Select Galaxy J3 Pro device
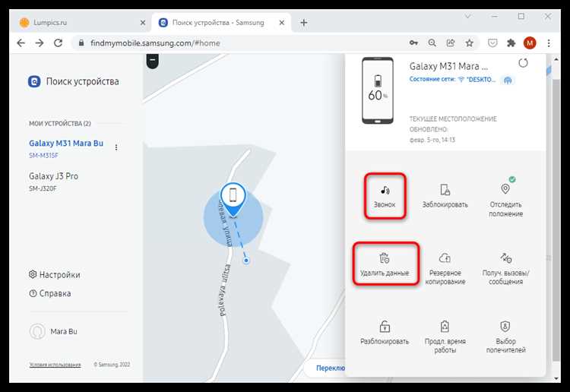This screenshot has width=570, height=392. pos(53,176)
